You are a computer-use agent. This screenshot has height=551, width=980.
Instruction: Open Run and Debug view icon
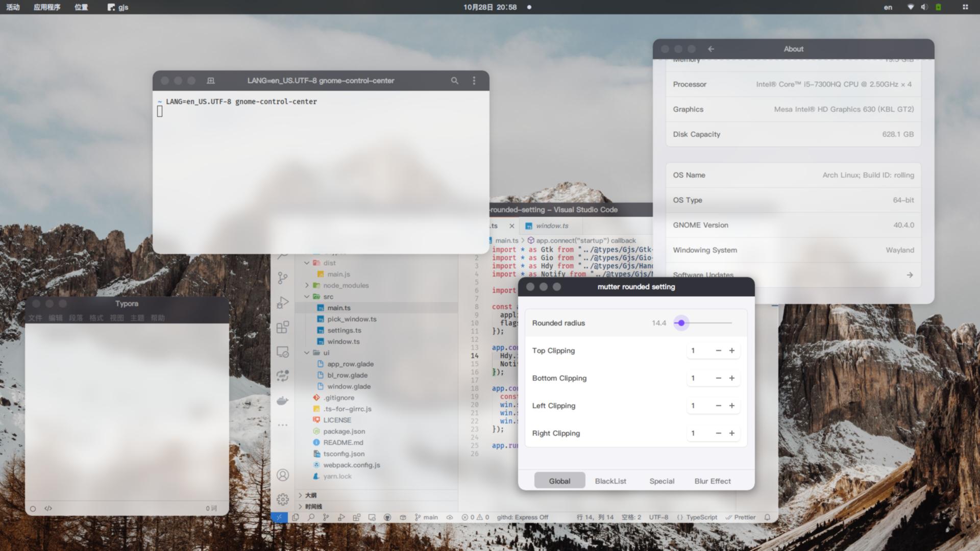pyautogui.click(x=282, y=303)
